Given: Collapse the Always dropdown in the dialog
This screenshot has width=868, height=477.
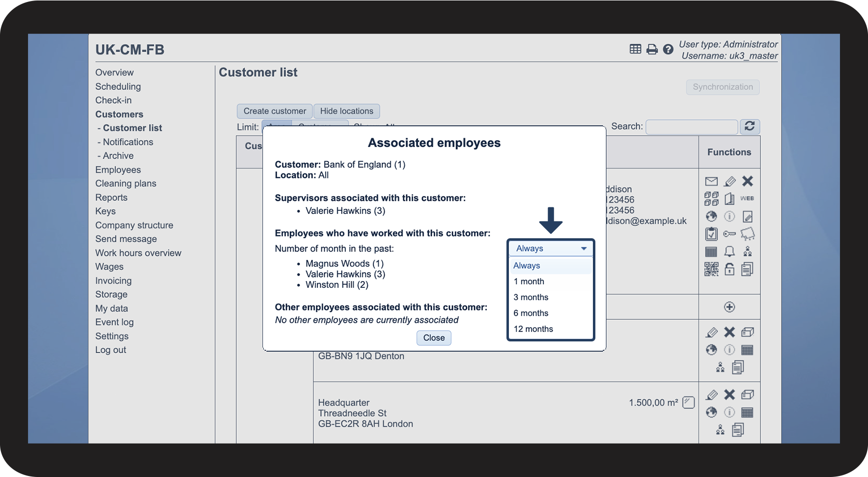Looking at the screenshot, I should [x=550, y=249].
